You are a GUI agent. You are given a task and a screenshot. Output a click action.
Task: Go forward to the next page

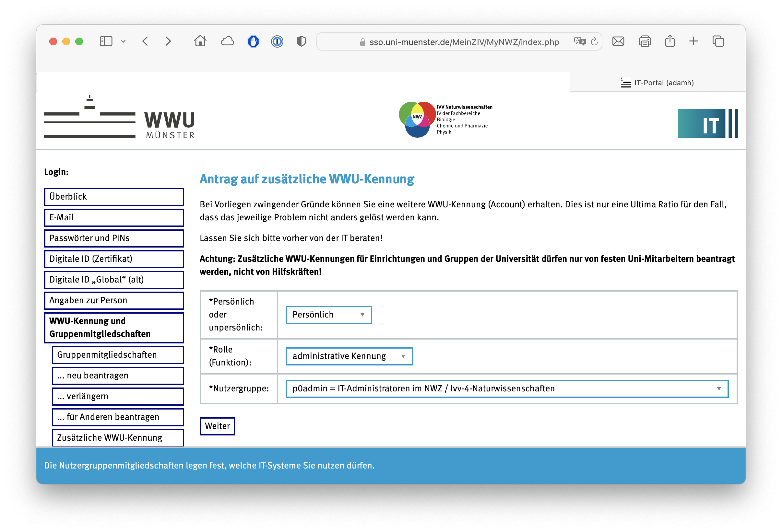(168, 41)
